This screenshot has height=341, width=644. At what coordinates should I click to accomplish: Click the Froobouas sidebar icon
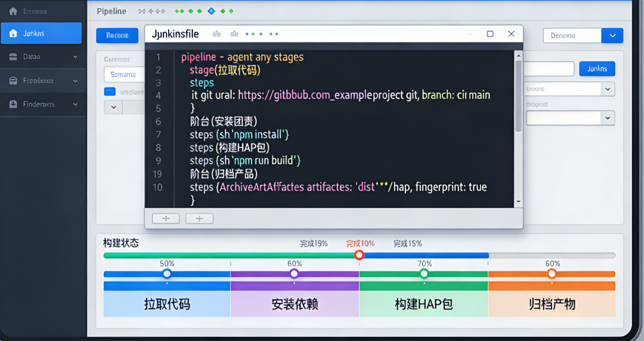point(13,80)
